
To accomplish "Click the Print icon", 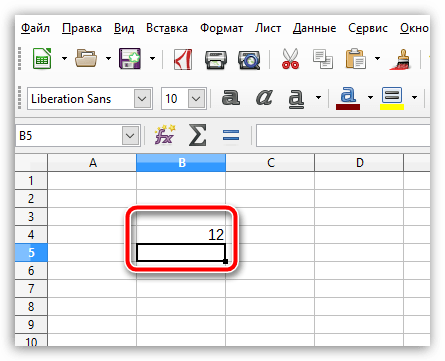I will click(x=216, y=60).
